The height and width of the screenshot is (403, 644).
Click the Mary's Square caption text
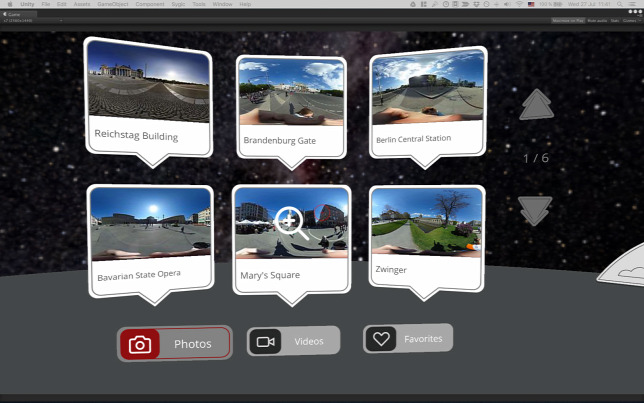tap(270, 275)
